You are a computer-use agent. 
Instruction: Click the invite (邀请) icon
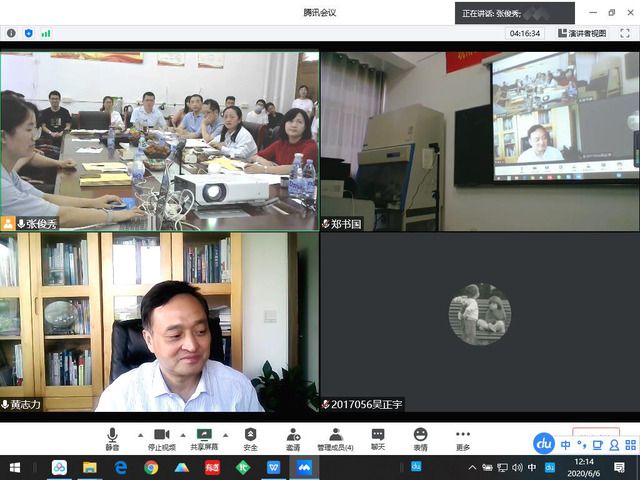pos(293,438)
